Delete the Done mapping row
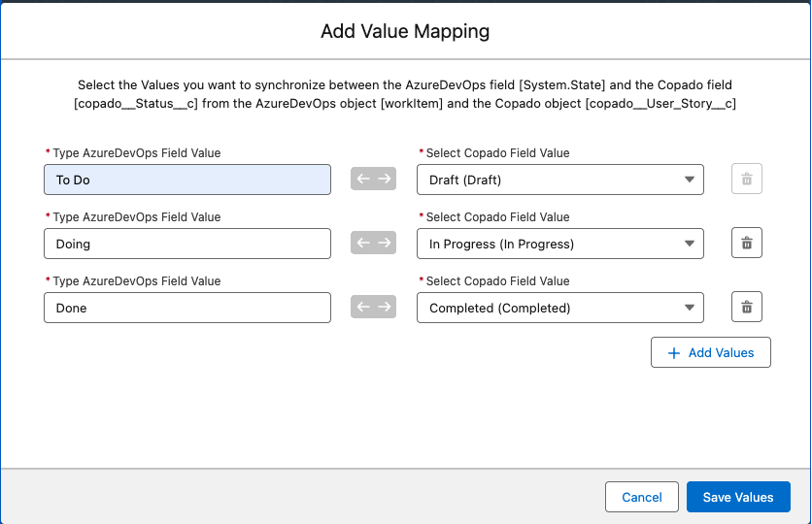This screenshot has width=812, height=524. 746,307
